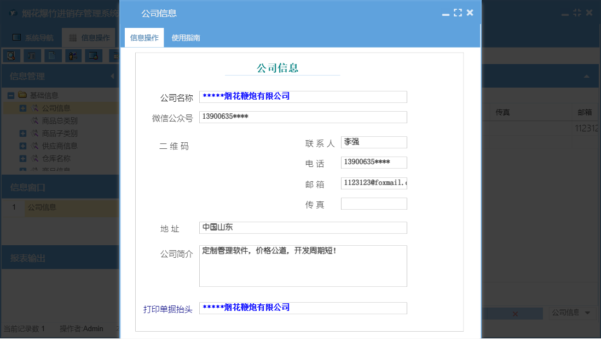Viewport: 601px width, 364px height.
Task: Click the 基础信息 folder icon
Action: 23,95
